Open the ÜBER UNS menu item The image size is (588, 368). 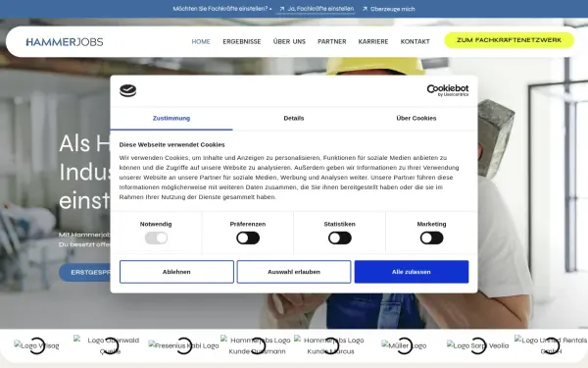(289, 41)
